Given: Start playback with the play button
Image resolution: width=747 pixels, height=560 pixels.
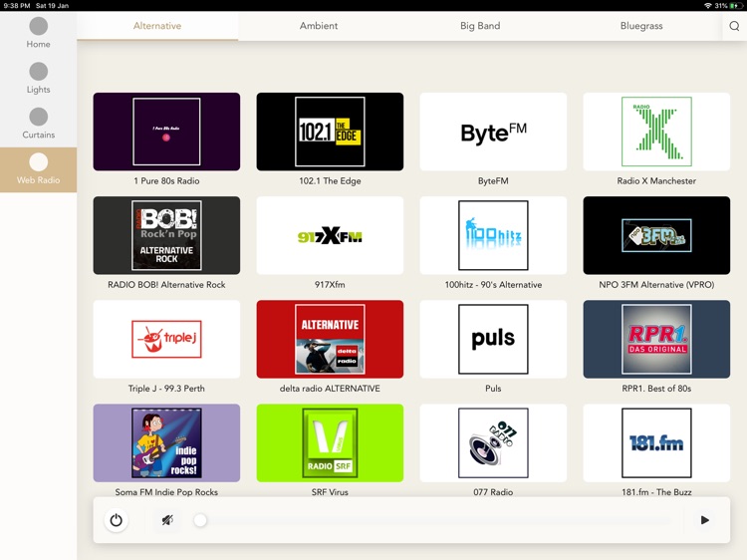Looking at the screenshot, I should click(705, 520).
